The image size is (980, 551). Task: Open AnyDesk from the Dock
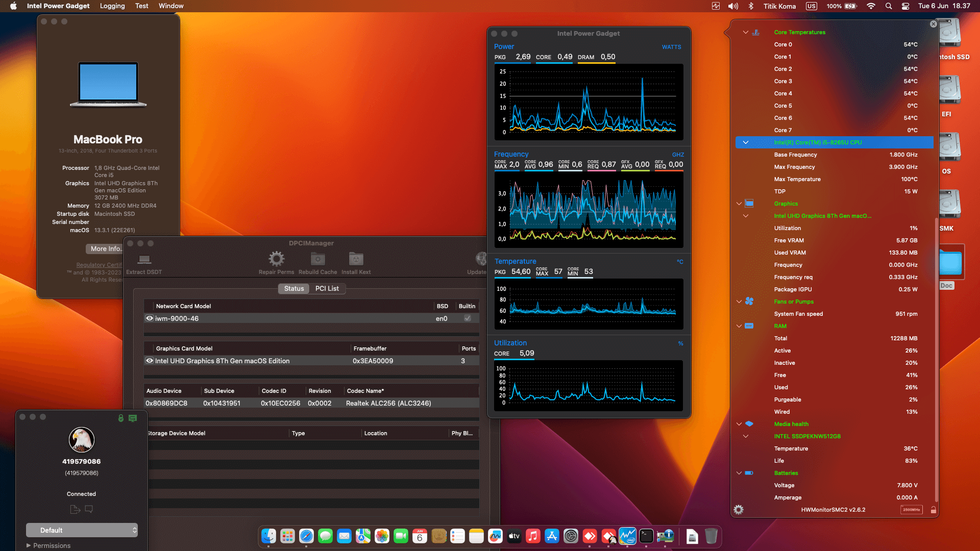(x=590, y=536)
